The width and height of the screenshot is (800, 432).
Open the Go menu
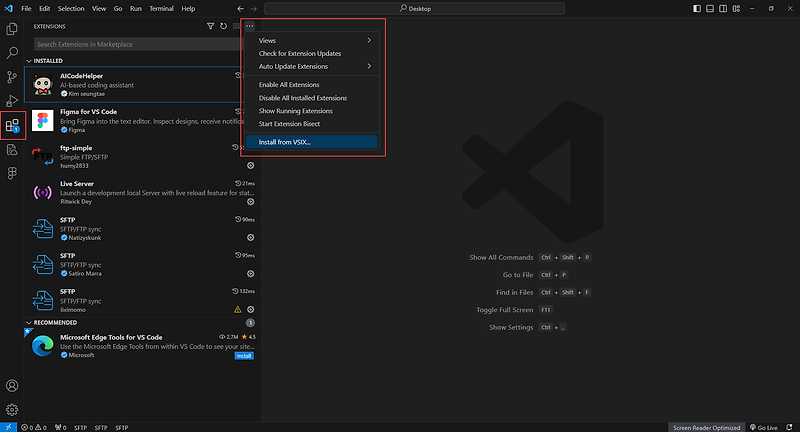[x=118, y=9]
